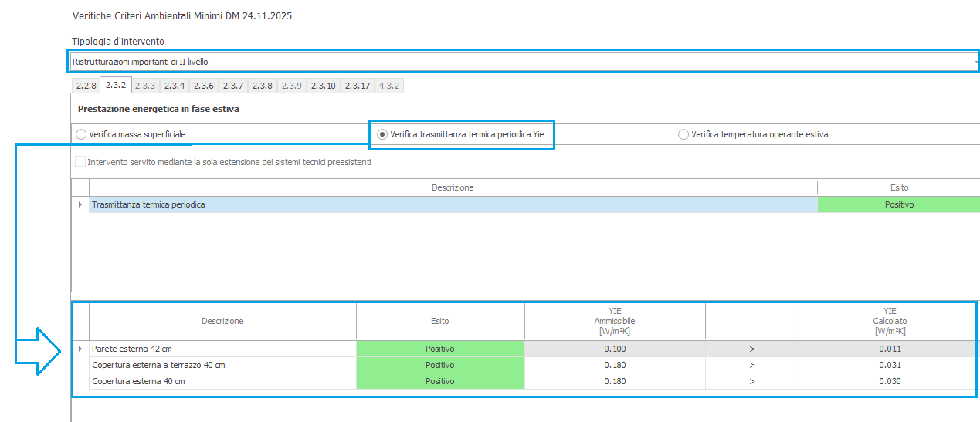Open the Tipologia d'intervento dropdown
The height and width of the screenshot is (422, 980).
click(975, 62)
